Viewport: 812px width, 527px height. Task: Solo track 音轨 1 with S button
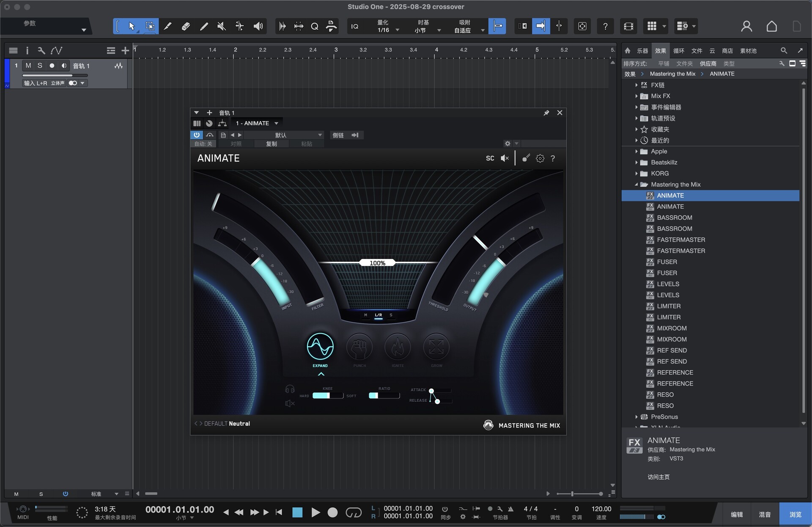(40, 66)
